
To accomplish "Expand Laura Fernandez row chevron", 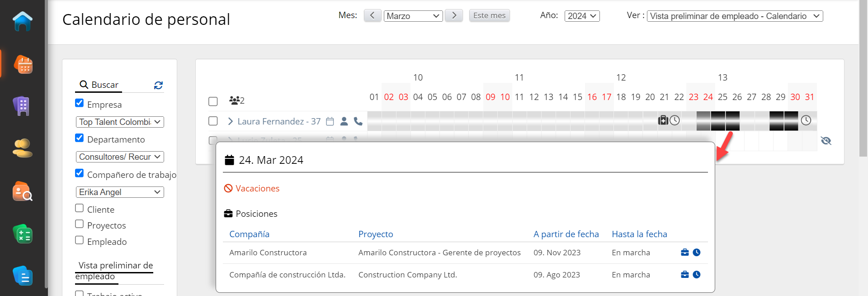I will coord(231,121).
